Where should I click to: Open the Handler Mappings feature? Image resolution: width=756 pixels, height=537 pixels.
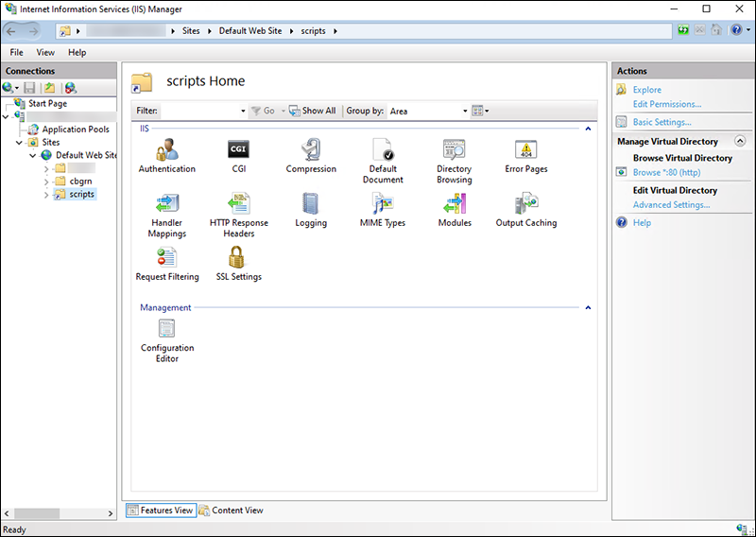tap(167, 216)
